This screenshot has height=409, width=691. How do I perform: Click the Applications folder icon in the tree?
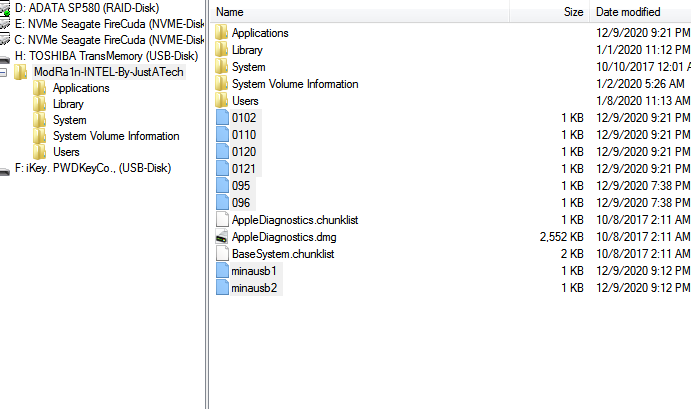tap(39, 88)
